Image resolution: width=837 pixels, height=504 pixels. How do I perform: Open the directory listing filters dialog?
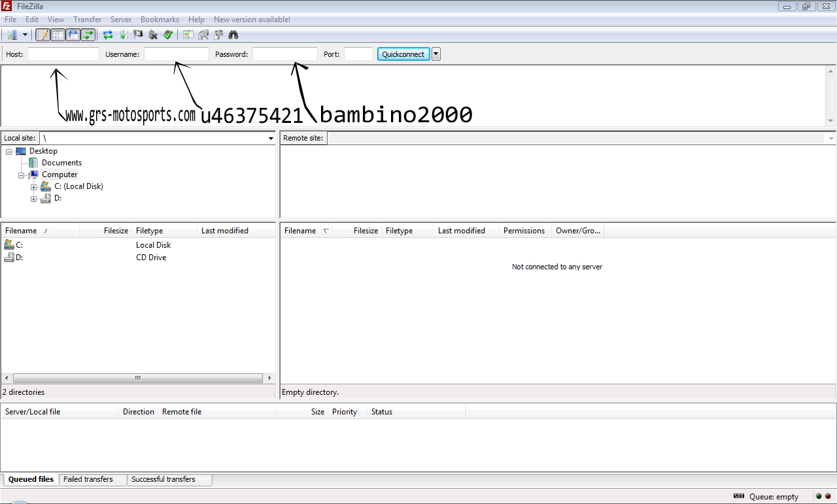coord(188,35)
